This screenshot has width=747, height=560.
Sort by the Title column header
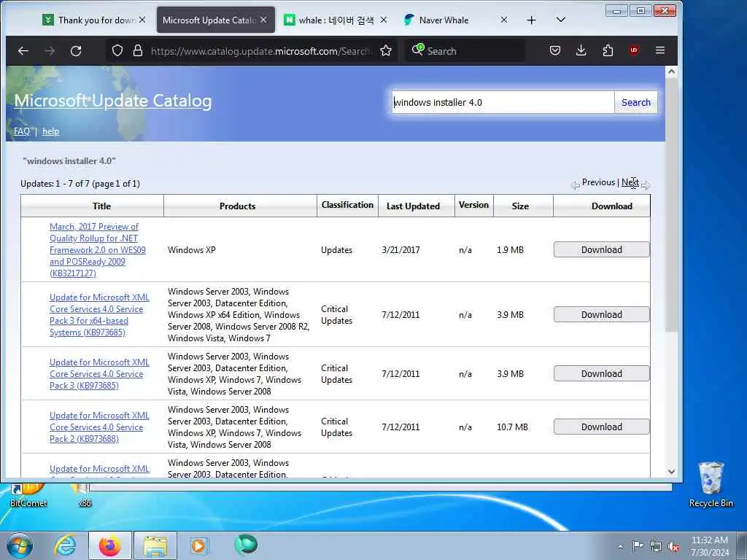(101, 206)
